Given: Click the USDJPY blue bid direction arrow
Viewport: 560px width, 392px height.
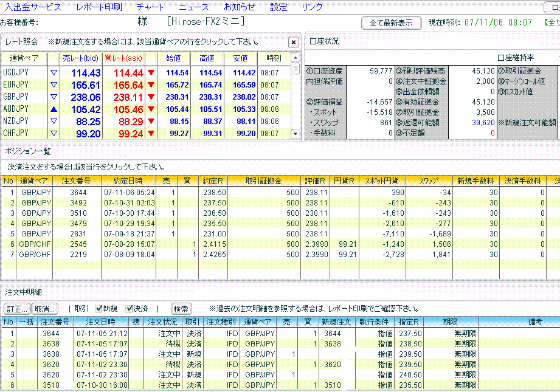Looking at the screenshot, I should (54, 72).
